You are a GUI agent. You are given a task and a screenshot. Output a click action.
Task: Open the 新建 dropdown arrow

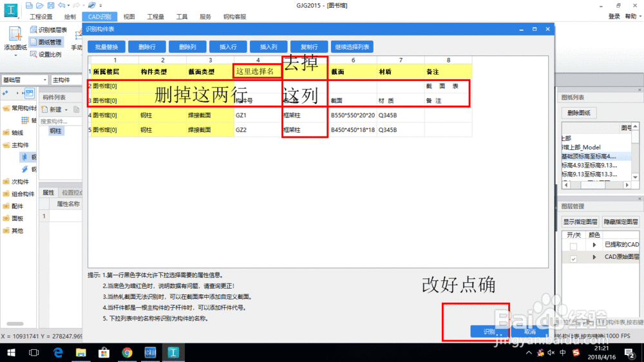(66, 110)
